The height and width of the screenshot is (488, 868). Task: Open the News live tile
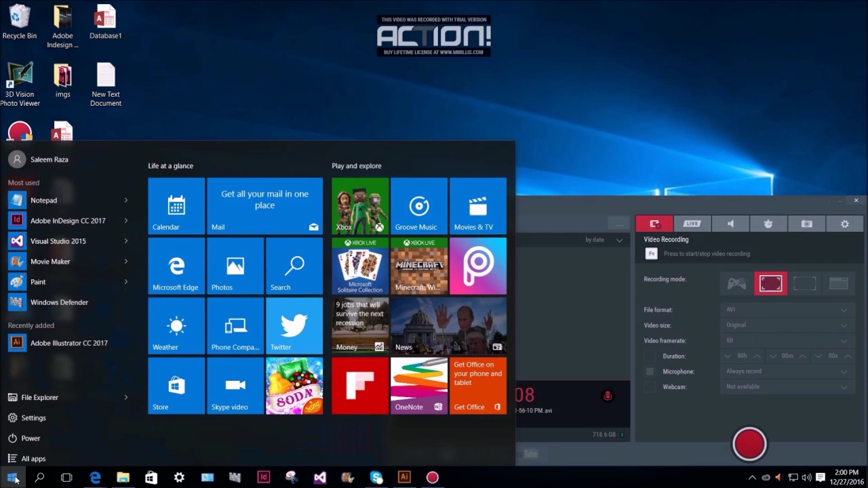tap(449, 326)
